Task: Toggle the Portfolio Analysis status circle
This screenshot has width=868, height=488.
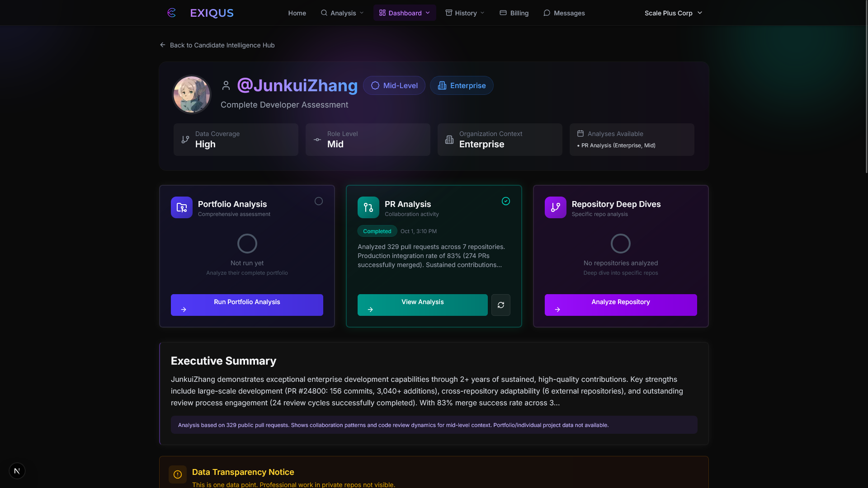Action: [x=319, y=201]
